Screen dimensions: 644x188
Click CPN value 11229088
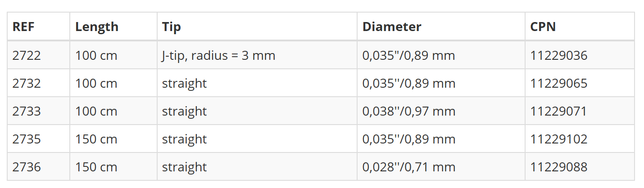(x=559, y=167)
